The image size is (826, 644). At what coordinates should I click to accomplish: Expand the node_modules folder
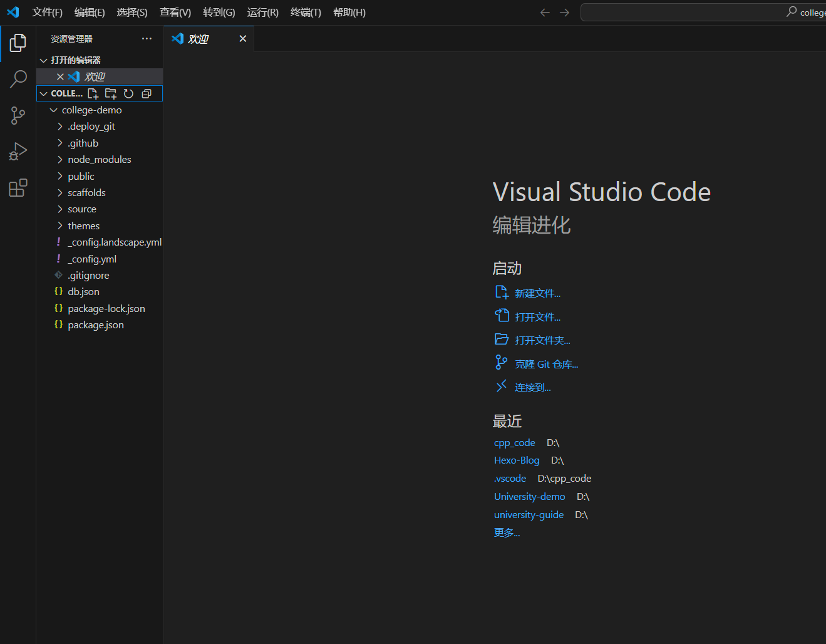click(99, 160)
